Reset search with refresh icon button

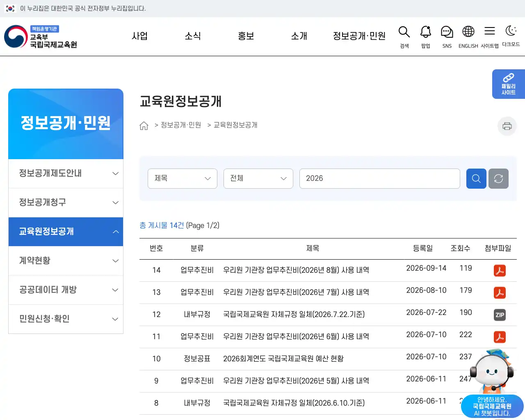(498, 178)
